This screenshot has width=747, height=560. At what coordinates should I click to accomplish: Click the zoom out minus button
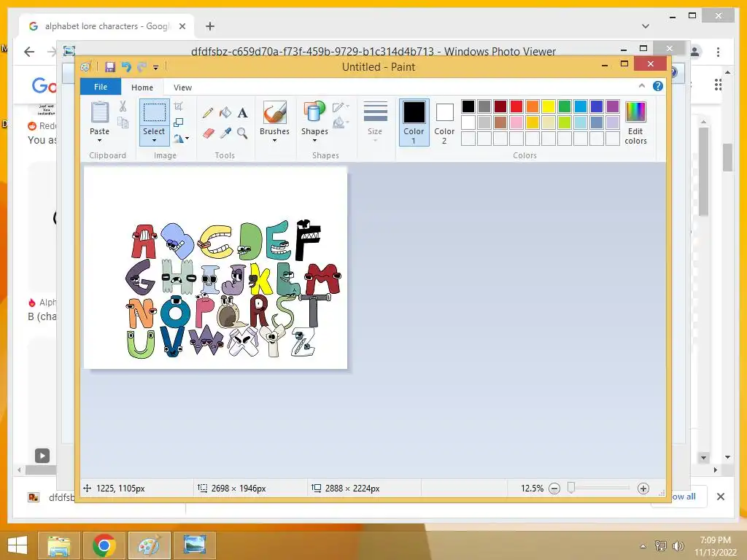click(x=554, y=489)
